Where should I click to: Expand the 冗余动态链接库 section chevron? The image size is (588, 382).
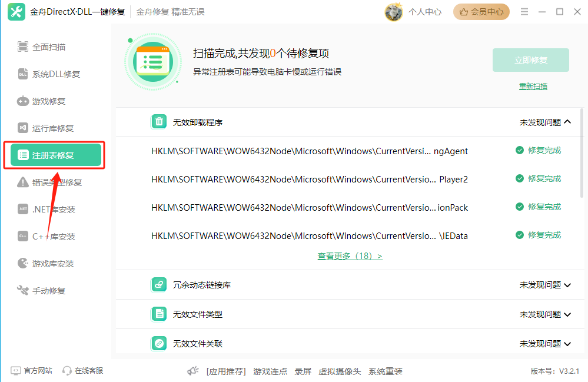click(x=567, y=285)
